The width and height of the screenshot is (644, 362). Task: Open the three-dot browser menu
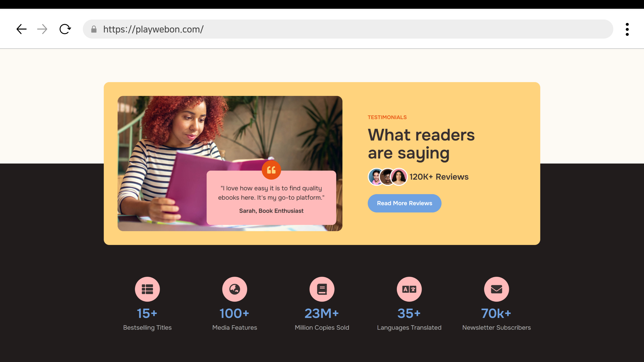coord(627,29)
